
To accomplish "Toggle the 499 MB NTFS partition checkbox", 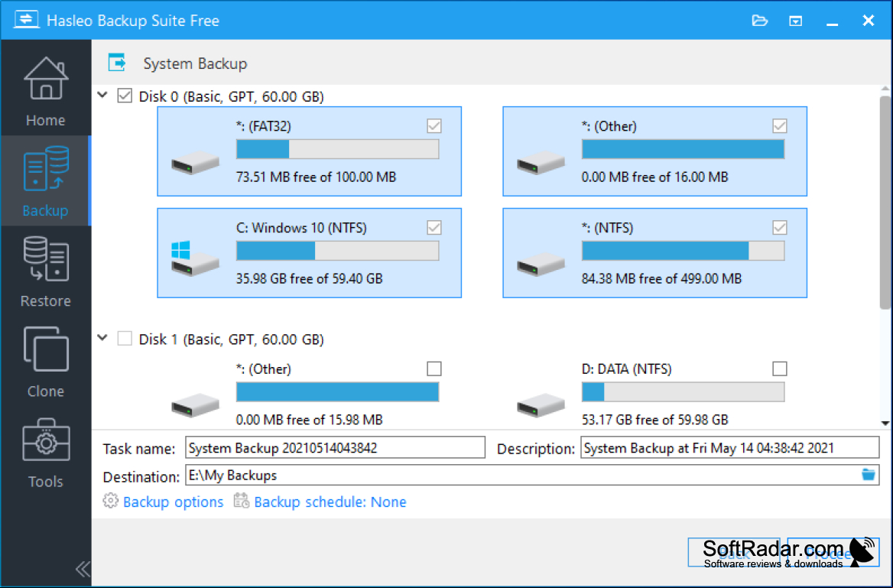I will coord(780,228).
